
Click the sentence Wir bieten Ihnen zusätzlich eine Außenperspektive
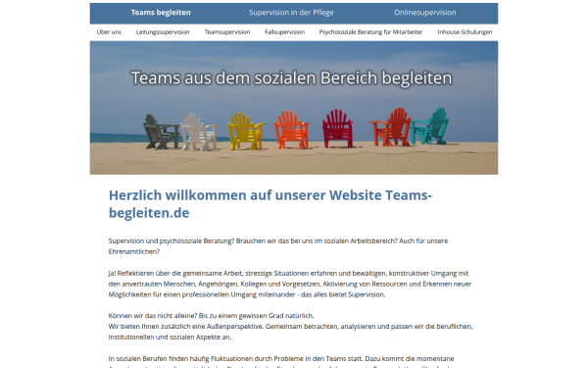point(186,327)
